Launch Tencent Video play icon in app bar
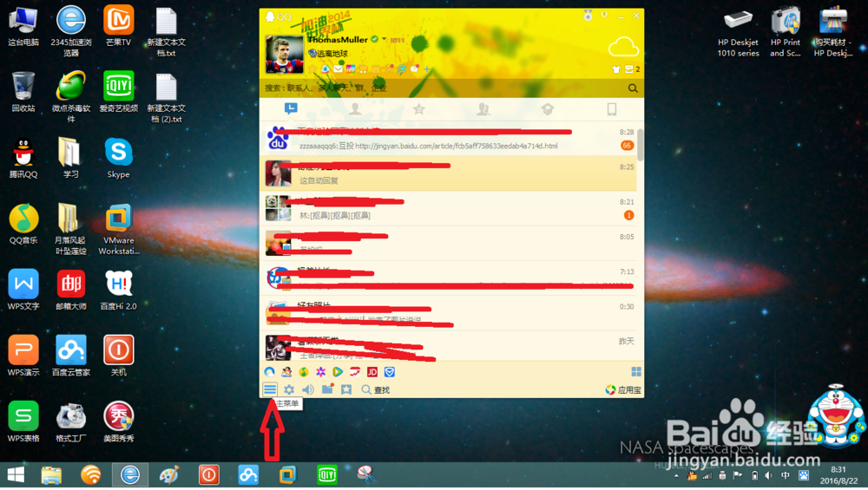 [x=338, y=372]
